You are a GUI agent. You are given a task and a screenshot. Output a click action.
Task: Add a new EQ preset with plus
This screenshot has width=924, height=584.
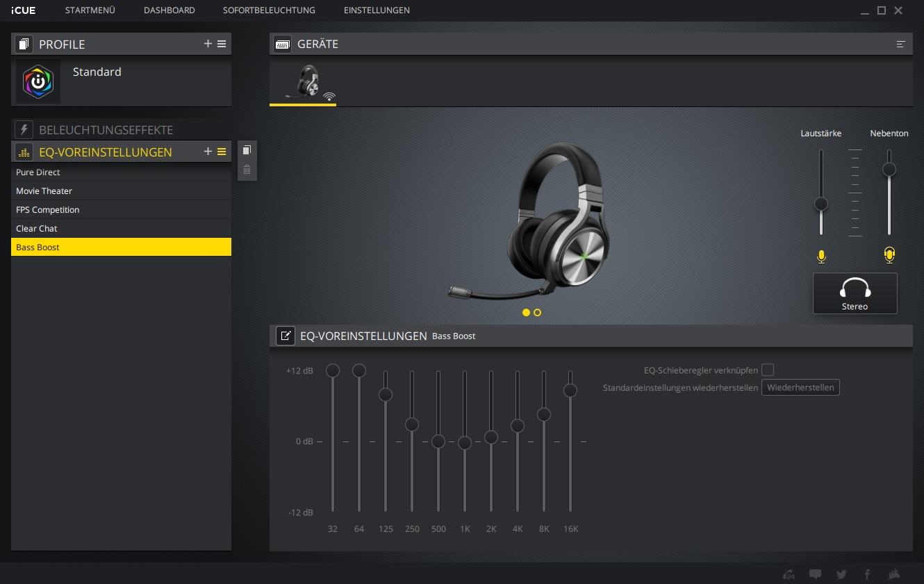pos(208,152)
